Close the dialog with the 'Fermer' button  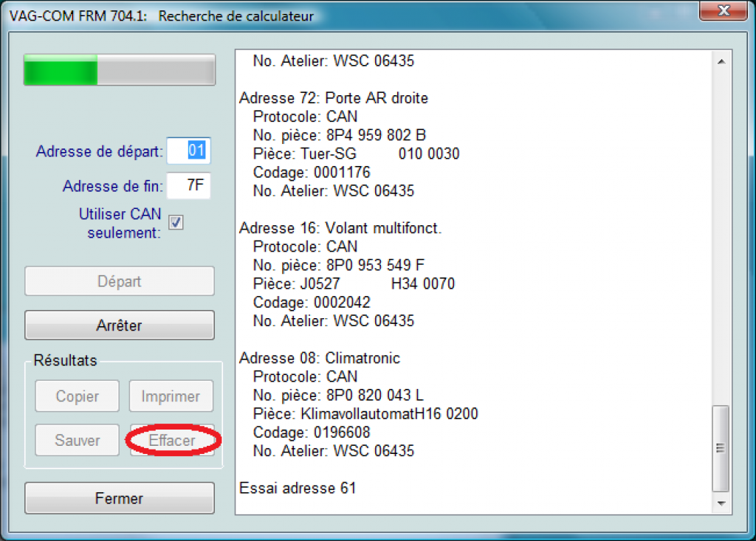coord(119,497)
